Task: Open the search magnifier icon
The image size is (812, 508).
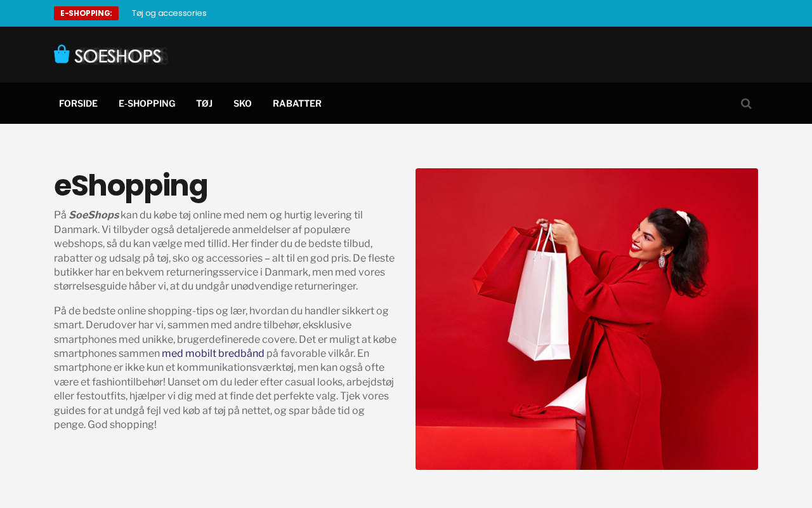Action: [x=746, y=104]
